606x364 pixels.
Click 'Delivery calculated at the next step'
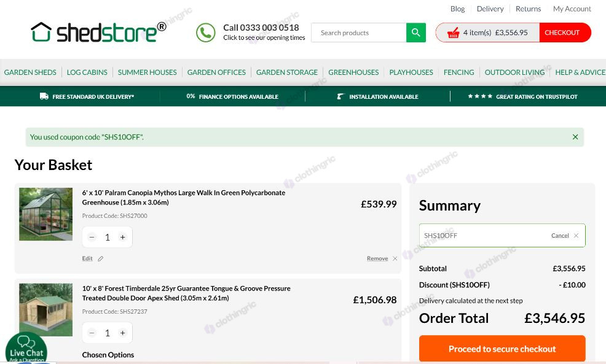click(471, 301)
